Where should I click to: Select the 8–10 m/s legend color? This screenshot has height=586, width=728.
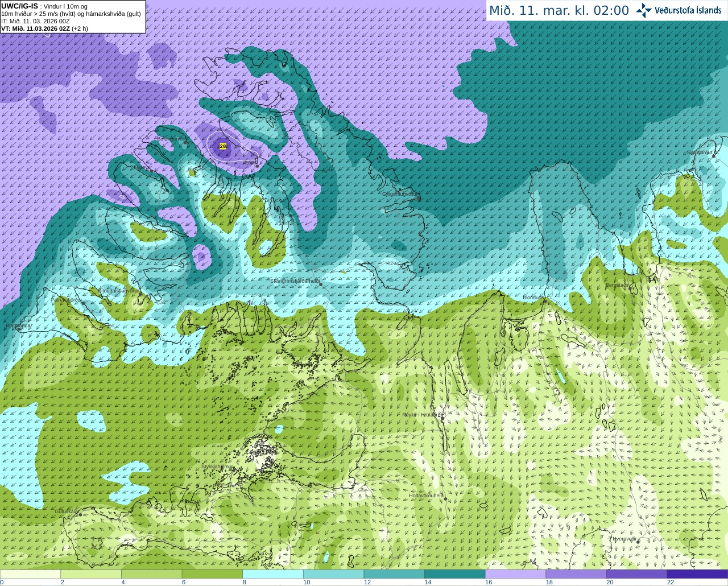273,574
